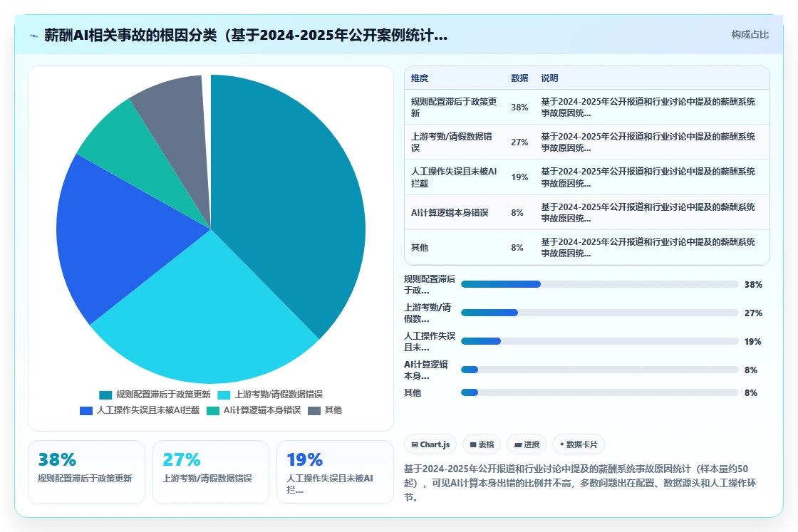The width and height of the screenshot is (798, 532).
Task: Toggle legend item 上游考勤/请假数据错误
Action: point(270,395)
